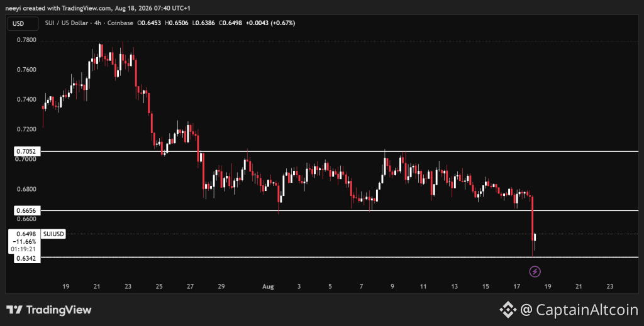
Task: Click the TradingView logo at bottom left
Action: (x=49, y=310)
